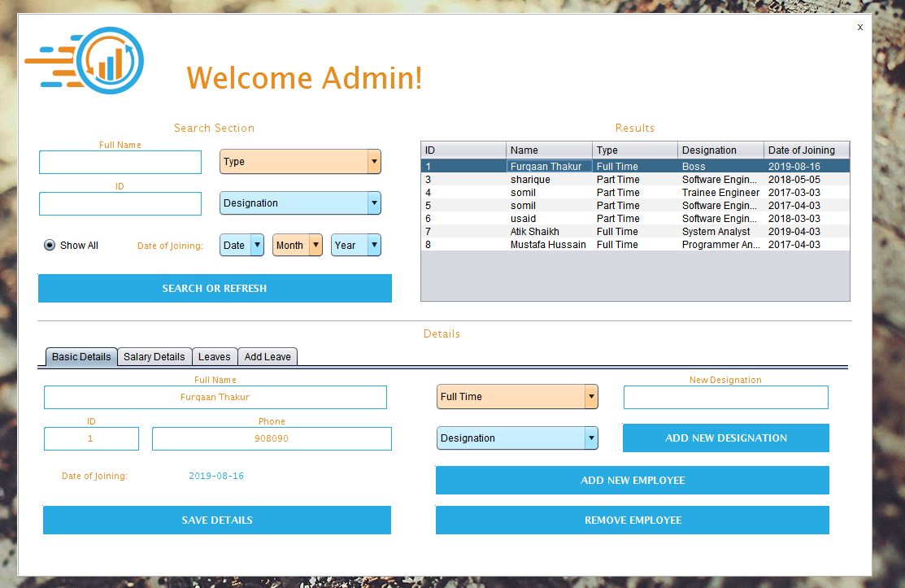Viewport: 905px width, 588px height.
Task: Click the SAVE DETAILS button
Action: tap(217, 520)
